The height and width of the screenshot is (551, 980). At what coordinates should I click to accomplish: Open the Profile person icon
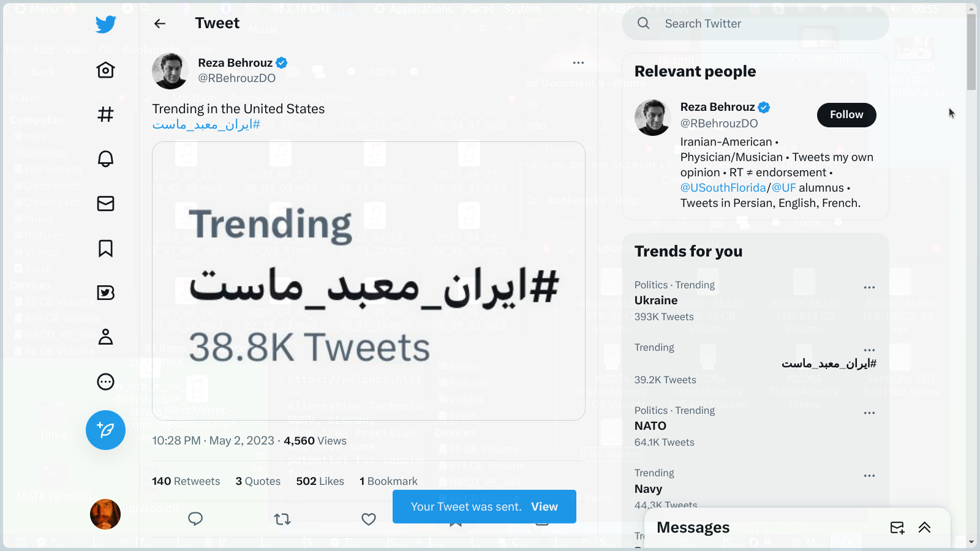point(105,337)
